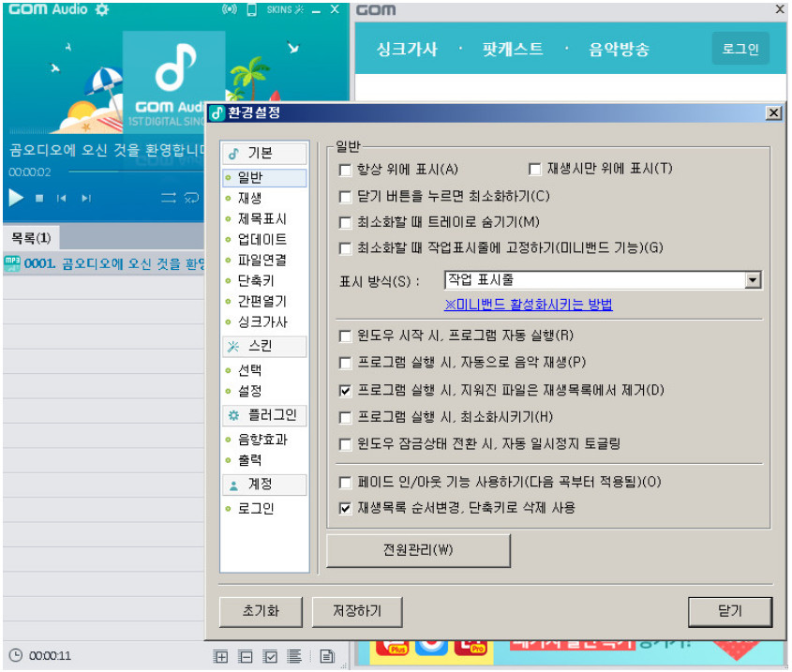
Task: Enable 윈도우 시작 시, 프로그램 자동 실행(R)
Action: click(346, 336)
